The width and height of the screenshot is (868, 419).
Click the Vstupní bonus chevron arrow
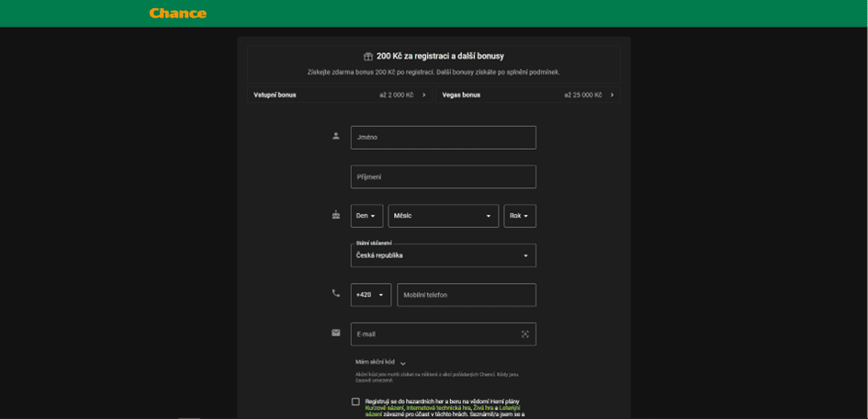click(x=424, y=96)
